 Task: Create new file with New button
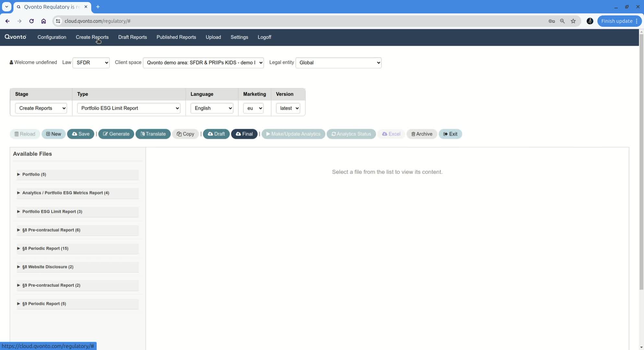coord(54,134)
